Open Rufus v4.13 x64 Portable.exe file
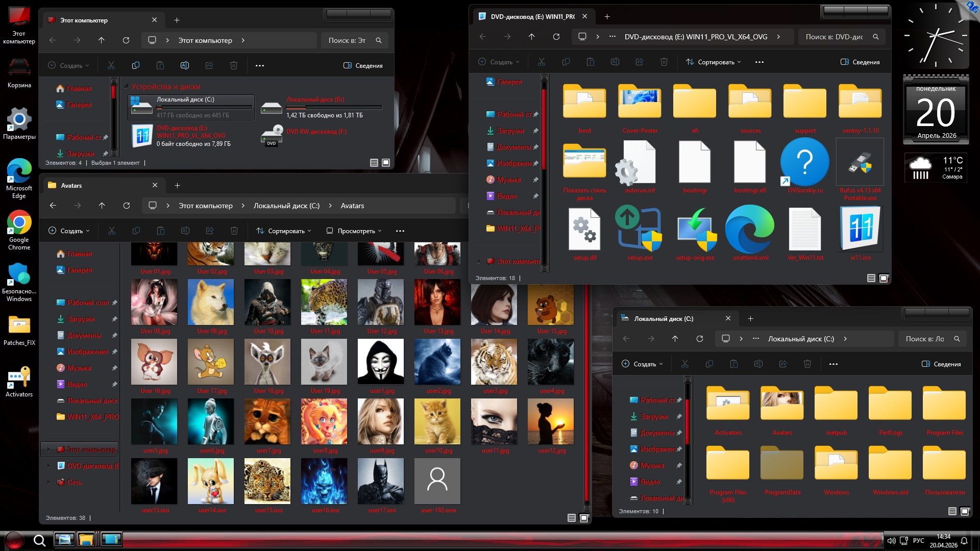Viewport: 980px width, 551px height. [860, 163]
